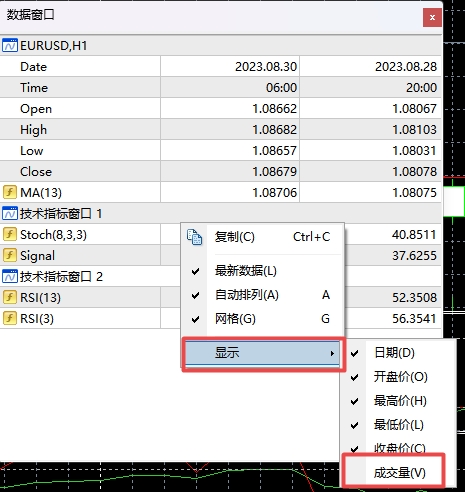This screenshot has width=465, height=492.
Task: Click the MA(13) label
Action: click(41, 193)
